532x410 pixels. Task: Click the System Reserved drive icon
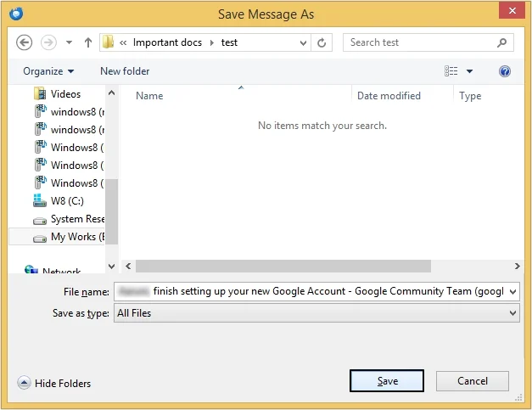pos(40,221)
